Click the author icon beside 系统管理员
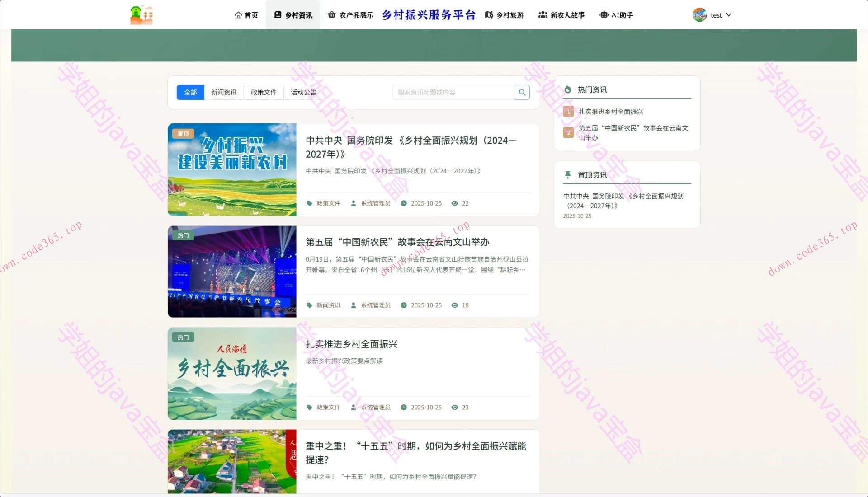868x497 pixels. pos(353,203)
